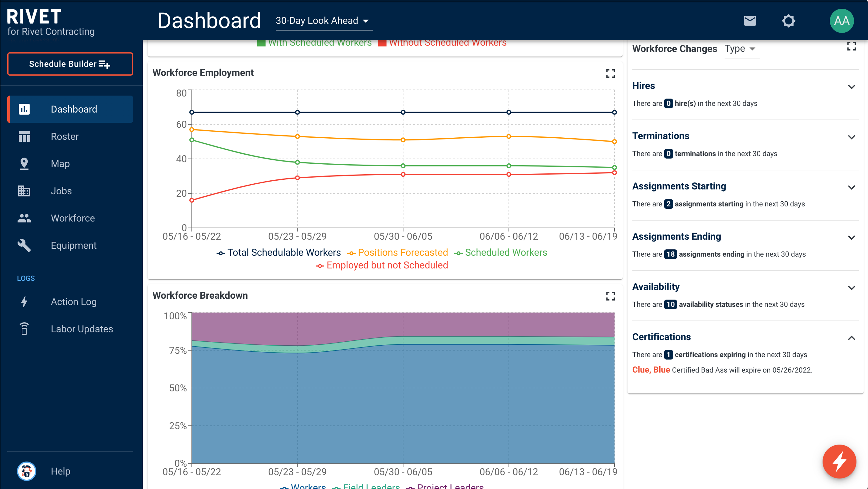Click the 2 assignments starting count badge
868x489 pixels.
(x=668, y=204)
